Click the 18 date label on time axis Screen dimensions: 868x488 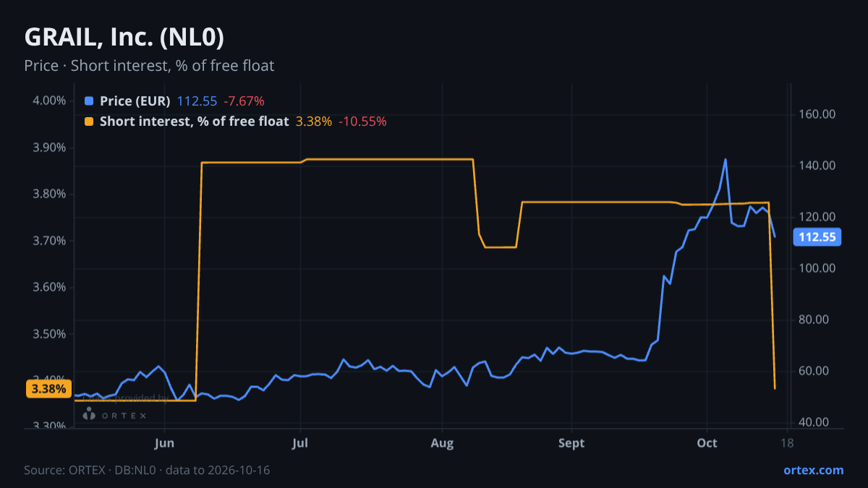pos(787,443)
